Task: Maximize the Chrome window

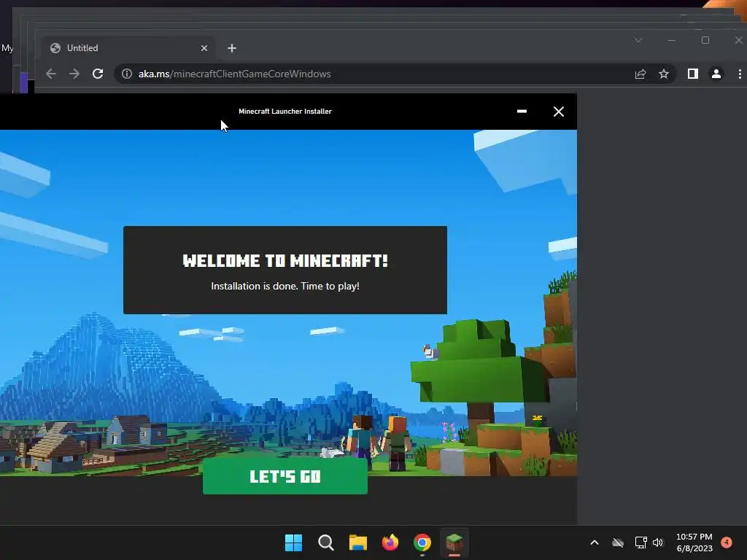Action: [705, 40]
